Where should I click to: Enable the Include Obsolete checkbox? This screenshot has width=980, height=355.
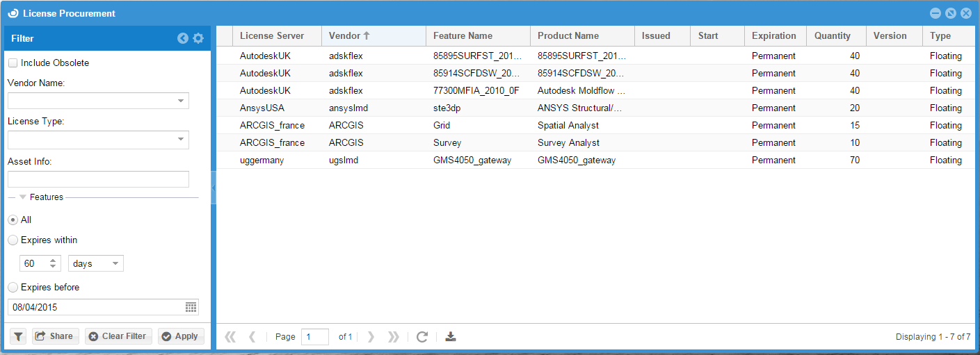point(13,63)
